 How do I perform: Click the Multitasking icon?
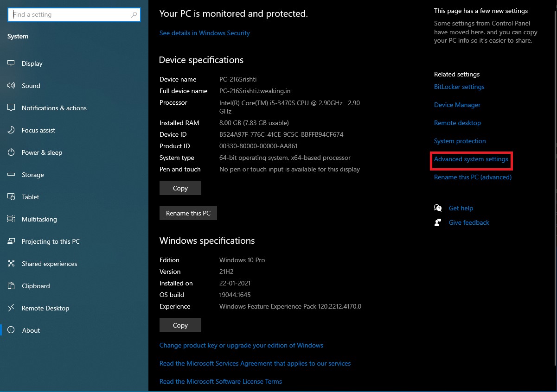[12, 219]
